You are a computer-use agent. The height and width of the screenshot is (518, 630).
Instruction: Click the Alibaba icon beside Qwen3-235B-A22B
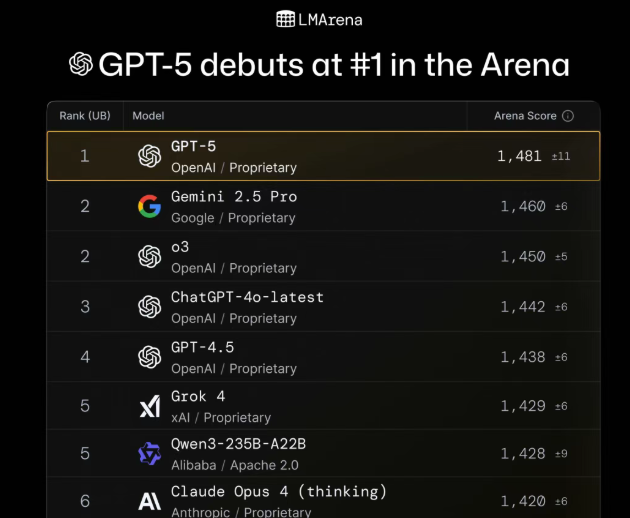pyautogui.click(x=150, y=453)
